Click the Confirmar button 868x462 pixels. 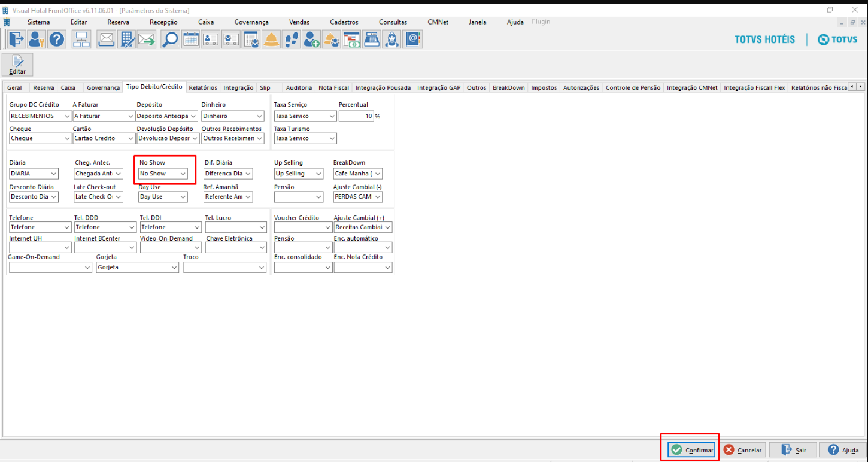(693, 450)
